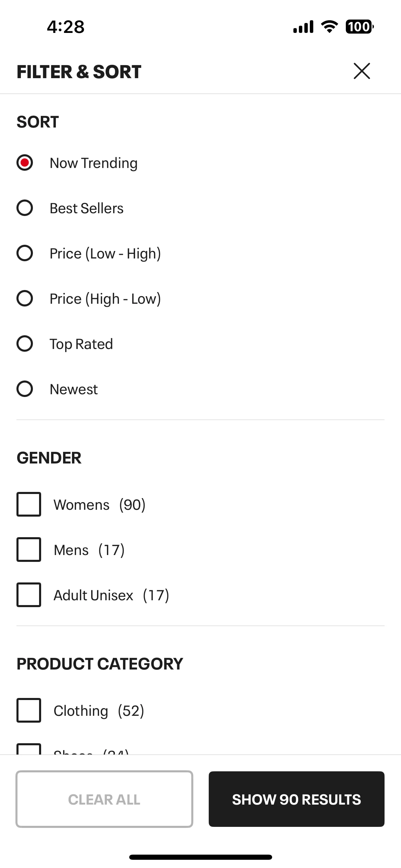Tap the 4:28 clock in status bar
The width and height of the screenshot is (401, 868).
[66, 27]
